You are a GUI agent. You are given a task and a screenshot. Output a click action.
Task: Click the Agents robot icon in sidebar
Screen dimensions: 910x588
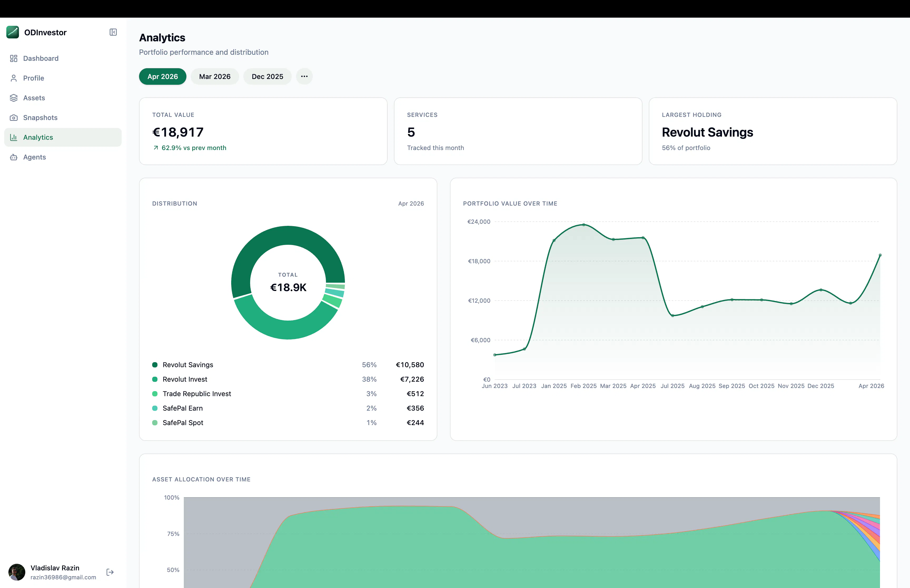pos(14,157)
